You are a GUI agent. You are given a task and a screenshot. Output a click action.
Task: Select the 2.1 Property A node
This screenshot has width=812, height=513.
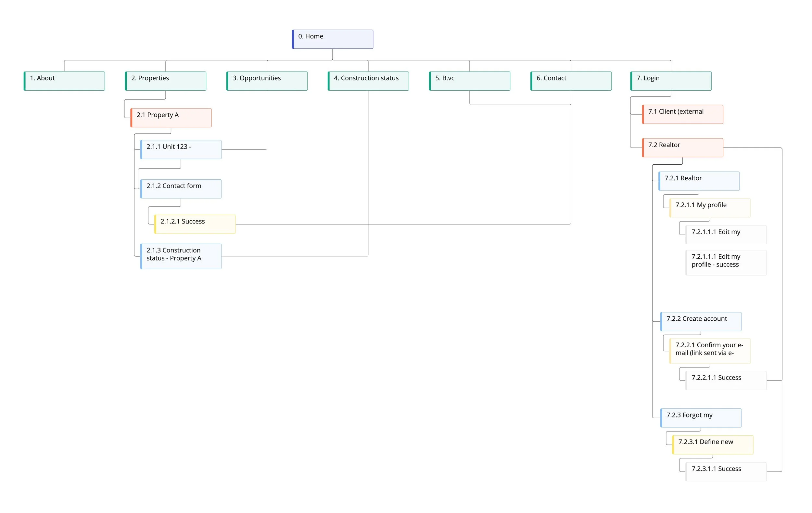171,117
